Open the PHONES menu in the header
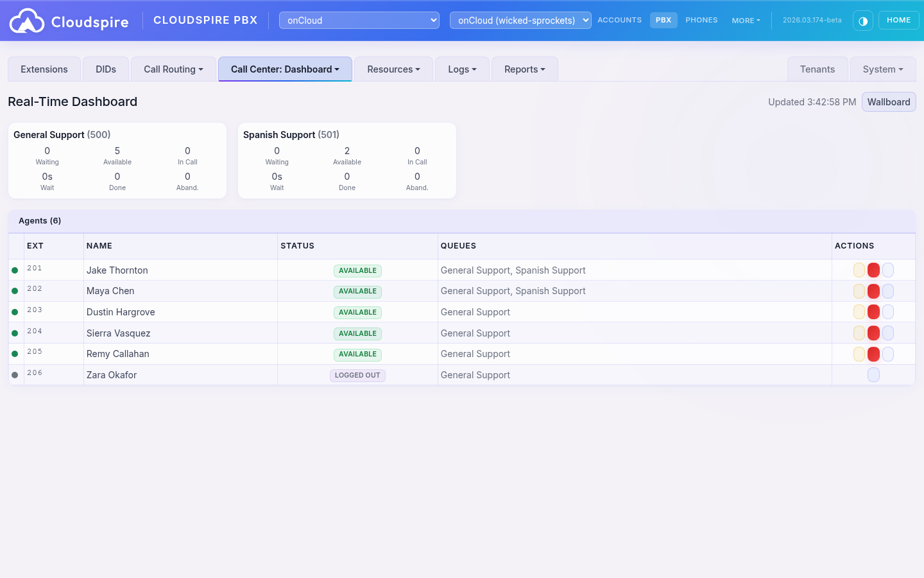 (701, 20)
